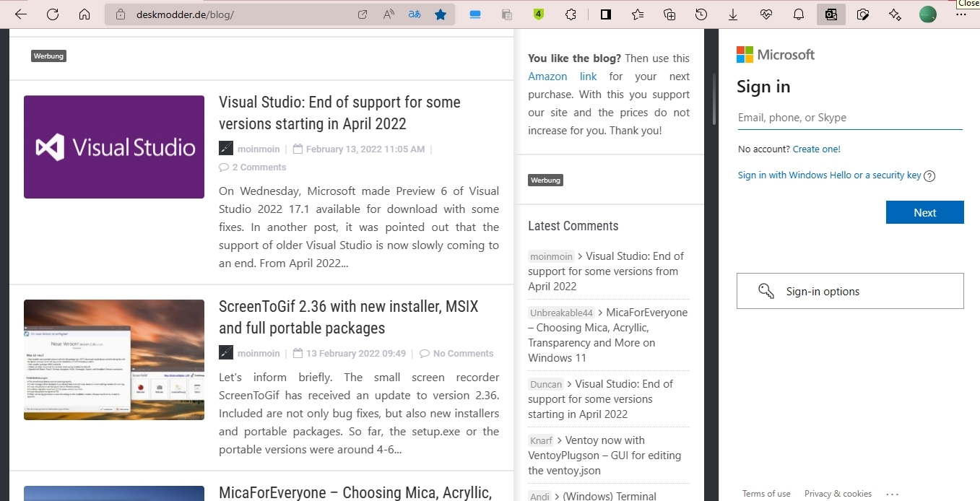Open moinmoin author link on Visual Studio post
Screen dimensions: 980x501
point(258,149)
